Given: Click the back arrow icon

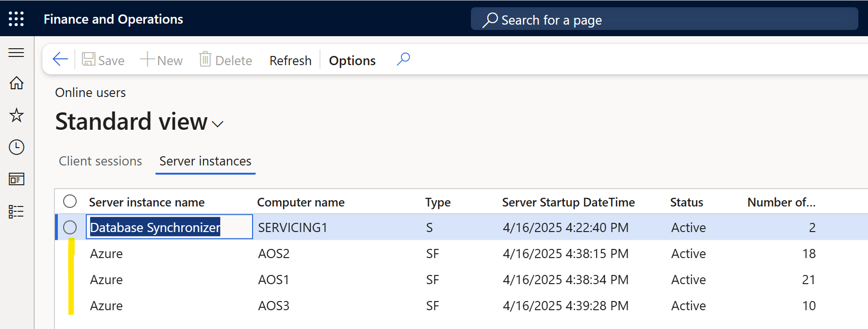Looking at the screenshot, I should coord(60,59).
